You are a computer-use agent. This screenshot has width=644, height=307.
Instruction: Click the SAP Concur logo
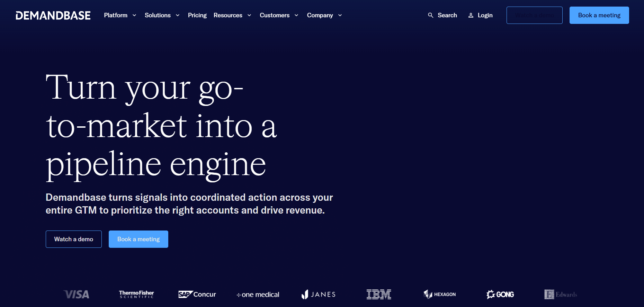(197, 295)
